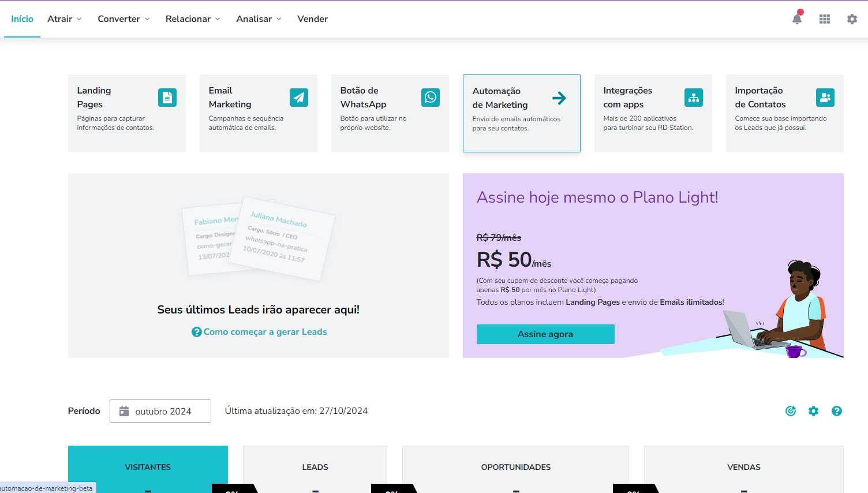Open the Vender menu item
The height and width of the screenshot is (493, 868).
click(x=313, y=19)
